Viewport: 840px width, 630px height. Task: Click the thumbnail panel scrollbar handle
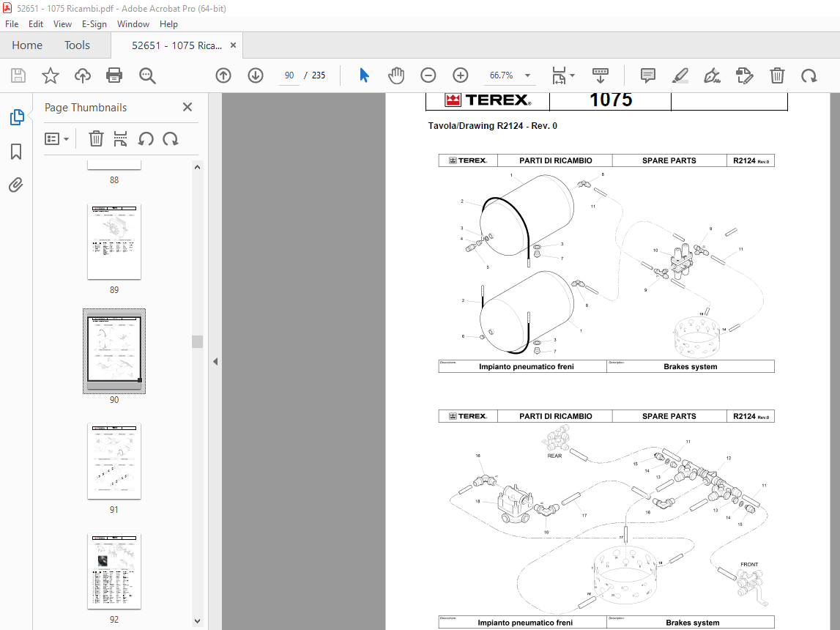click(197, 342)
